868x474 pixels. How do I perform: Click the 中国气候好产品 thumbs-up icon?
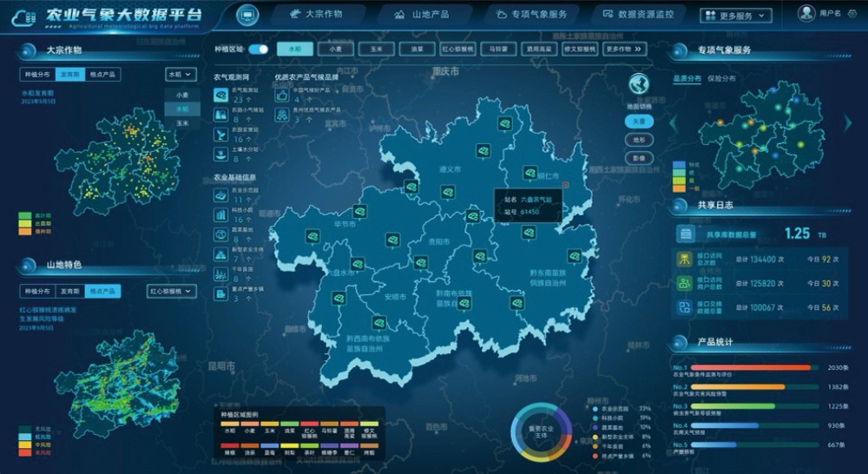[282, 95]
